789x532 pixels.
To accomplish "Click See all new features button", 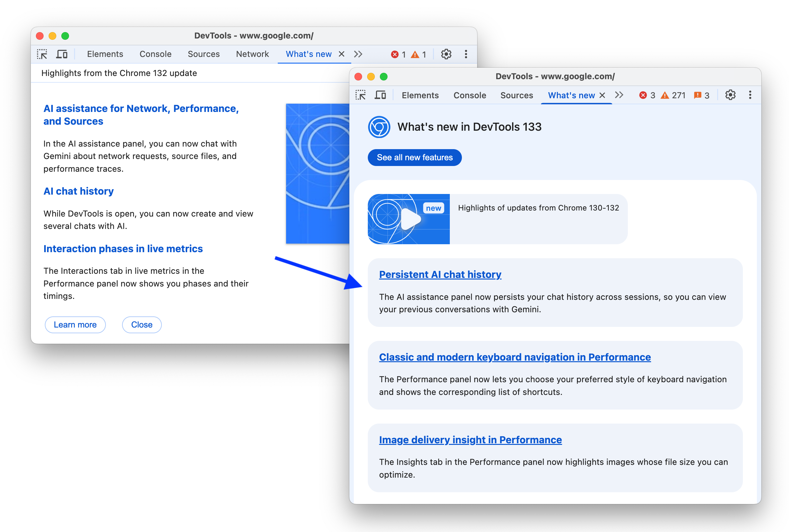I will [x=415, y=157].
